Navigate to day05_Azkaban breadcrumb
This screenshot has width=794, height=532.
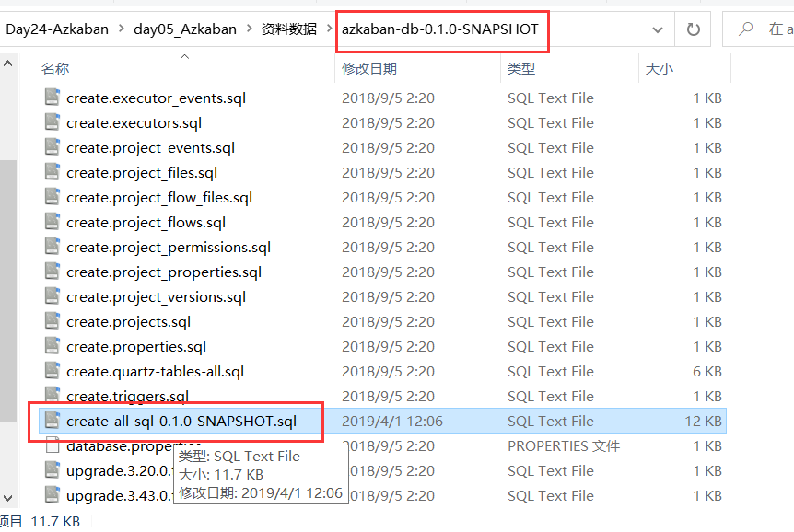[x=185, y=29]
